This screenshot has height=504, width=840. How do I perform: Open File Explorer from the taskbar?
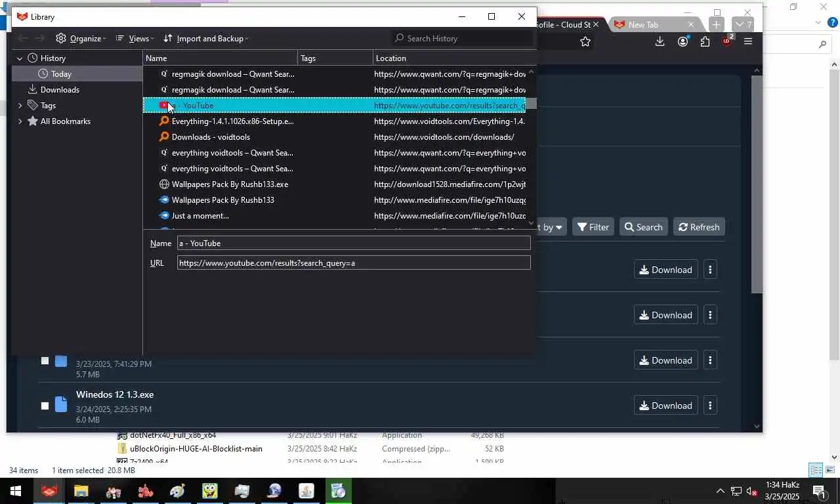tap(81, 491)
